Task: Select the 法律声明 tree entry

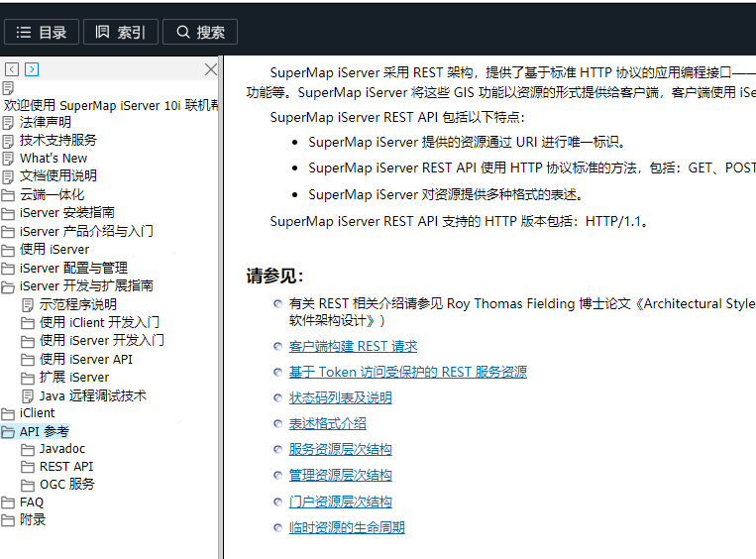Action: [46, 123]
